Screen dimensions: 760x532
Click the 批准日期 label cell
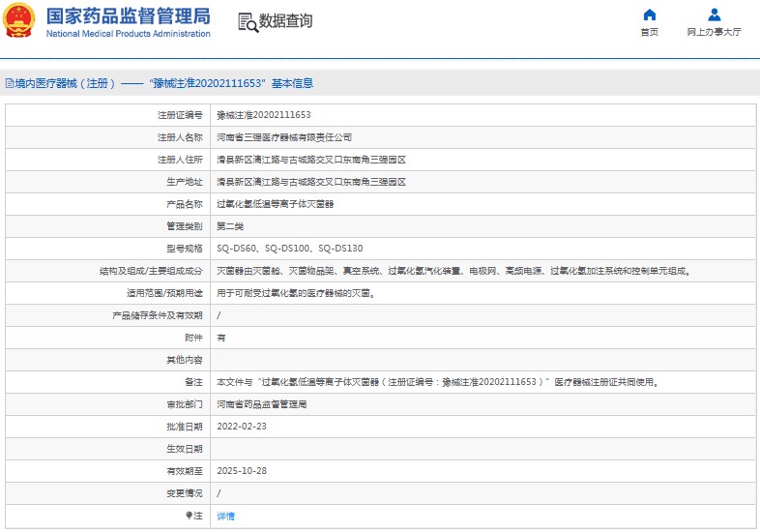(107, 427)
